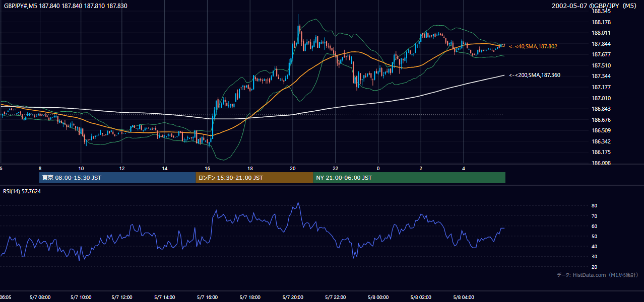The image size is (644, 302).
Task: Click hour tick 14 below price chart
Action: click(x=165, y=168)
